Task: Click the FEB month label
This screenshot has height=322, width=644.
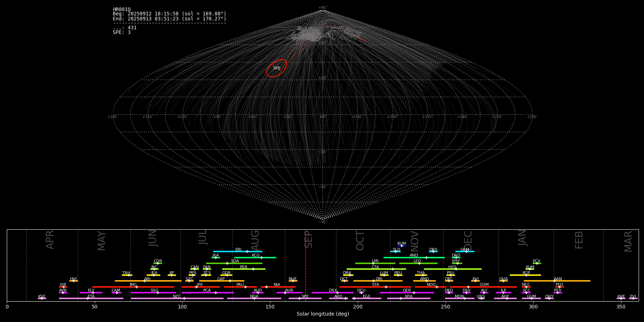Action: click(x=579, y=240)
